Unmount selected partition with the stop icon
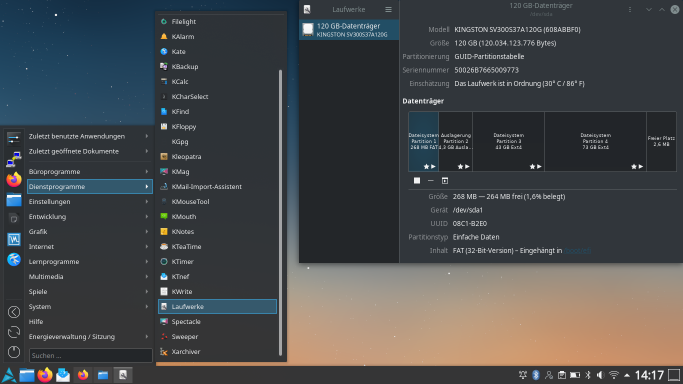This screenshot has height=384, width=683. tap(417, 181)
